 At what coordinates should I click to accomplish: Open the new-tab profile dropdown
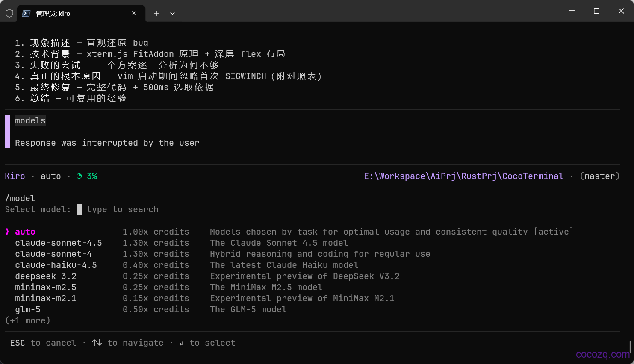click(x=172, y=13)
